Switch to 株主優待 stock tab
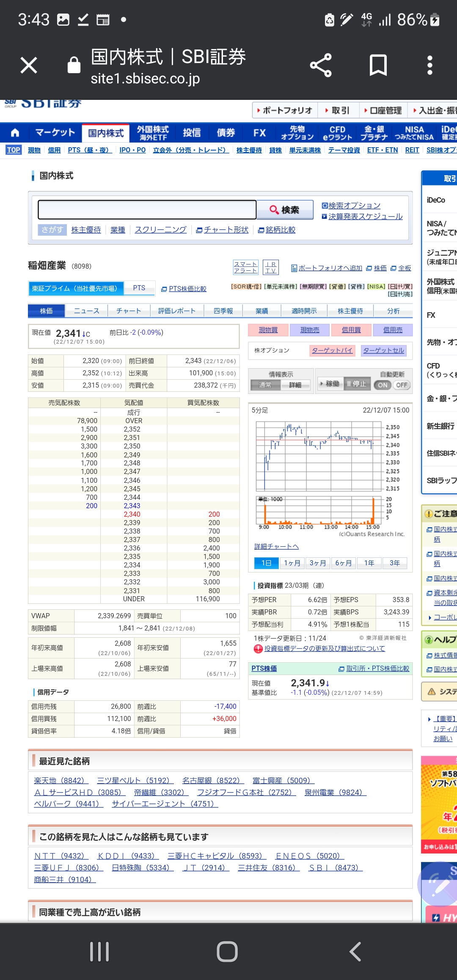 (350, 311)
